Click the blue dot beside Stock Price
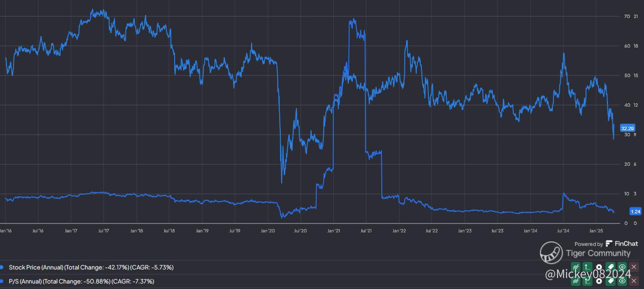 point(2,267)
